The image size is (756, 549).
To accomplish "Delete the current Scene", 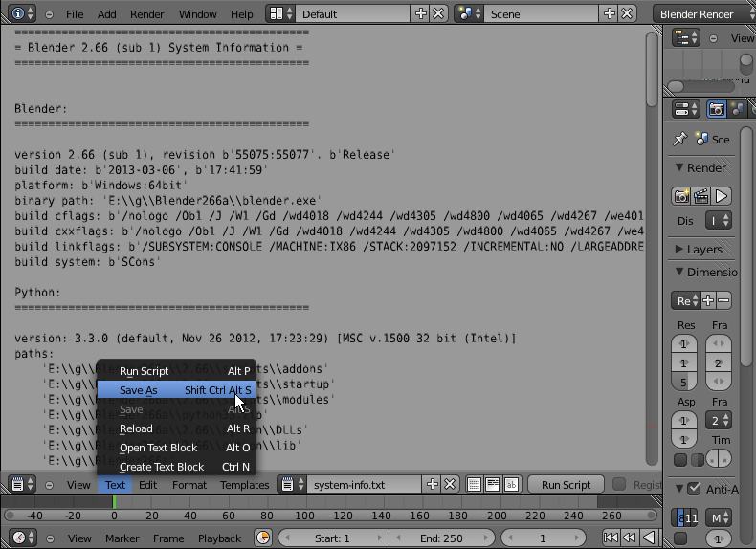I will click(627, 13).
